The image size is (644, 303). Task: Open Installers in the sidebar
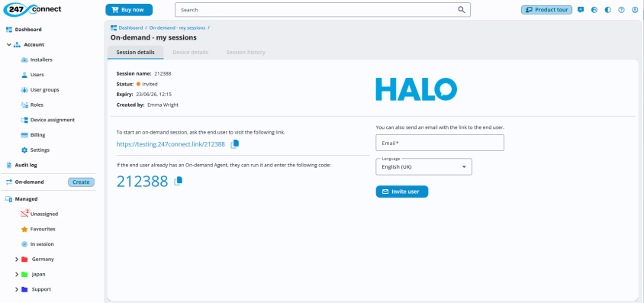coord(41,60)
